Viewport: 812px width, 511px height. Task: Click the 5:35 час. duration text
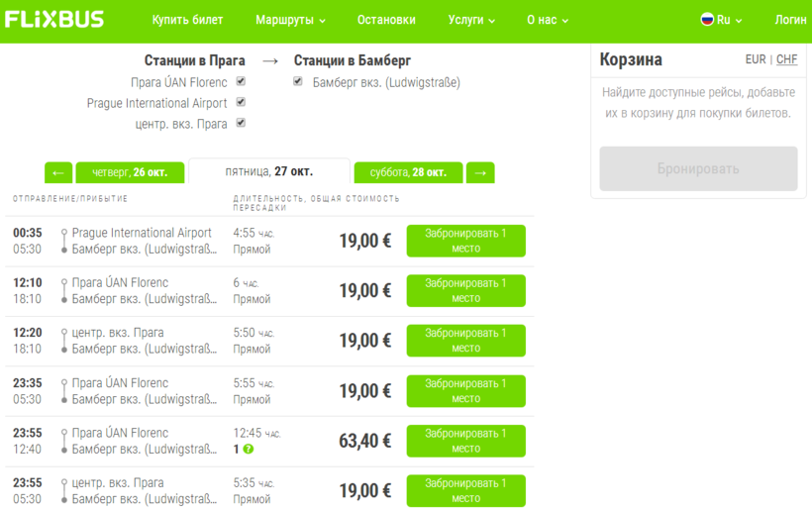pos(254,483)
